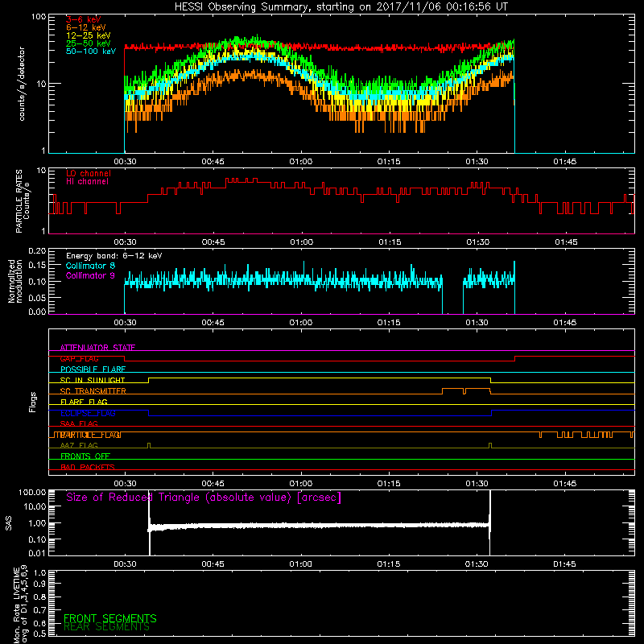Click the FRONT SEGMENTS legend label
This screenshot has height=644, width=644.
click(110, 618)
